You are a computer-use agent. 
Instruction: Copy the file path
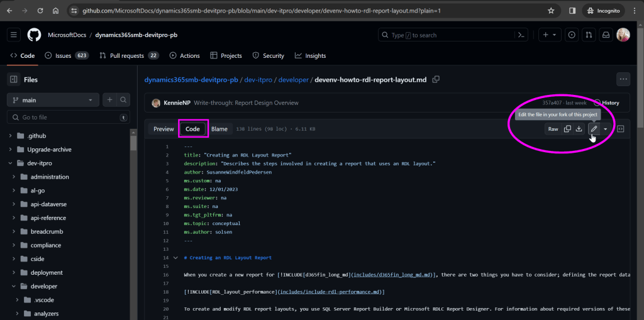pyautogui.click(x=436, y=79)
